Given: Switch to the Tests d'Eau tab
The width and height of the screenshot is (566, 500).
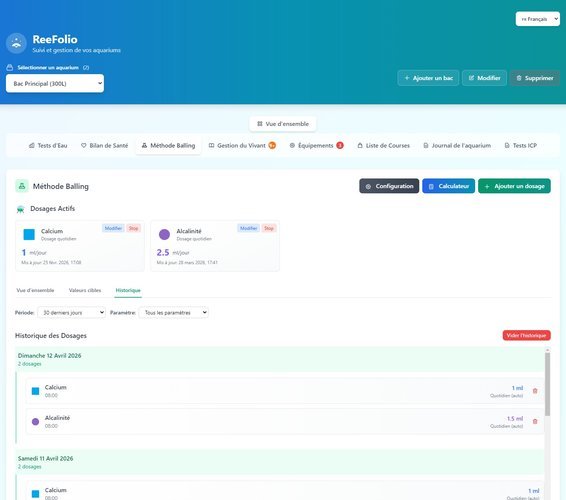Looking at the screenshot, I should point(48,145).
